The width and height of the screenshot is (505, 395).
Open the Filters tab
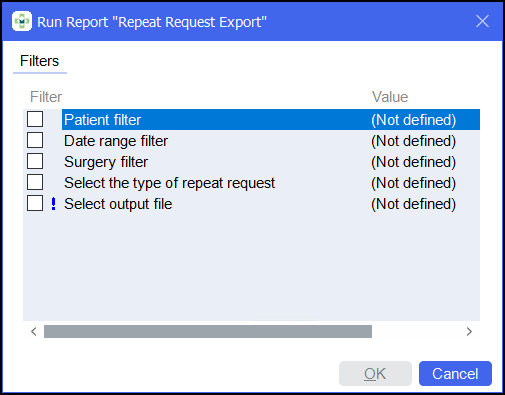[39, 61]
